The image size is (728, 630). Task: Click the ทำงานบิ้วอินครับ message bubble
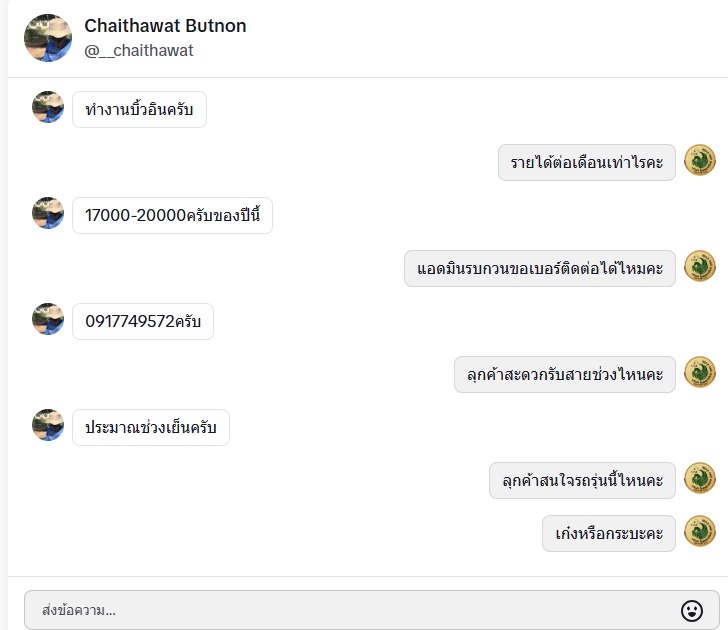coord(139,109)
